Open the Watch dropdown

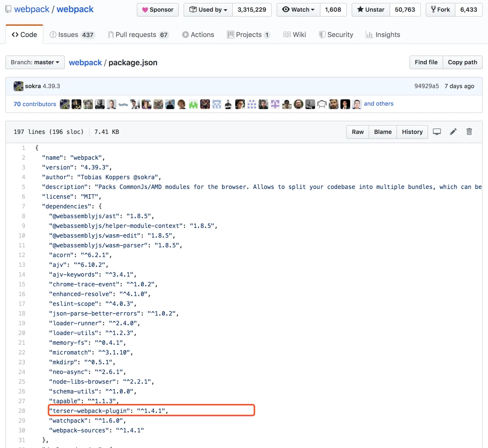(298, 10)
